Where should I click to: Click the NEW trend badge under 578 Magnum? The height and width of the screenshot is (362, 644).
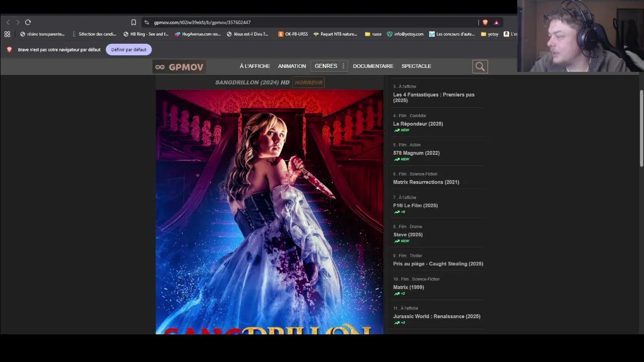401,159
